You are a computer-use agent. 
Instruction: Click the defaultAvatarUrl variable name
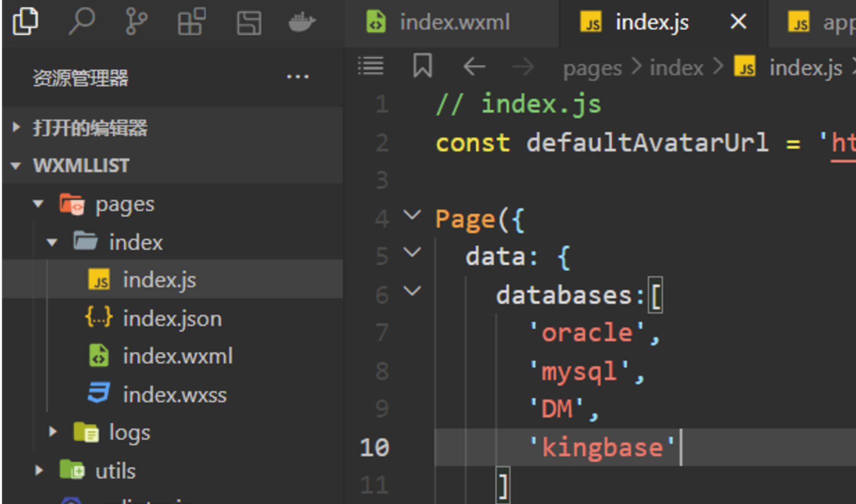pos(647,143)
